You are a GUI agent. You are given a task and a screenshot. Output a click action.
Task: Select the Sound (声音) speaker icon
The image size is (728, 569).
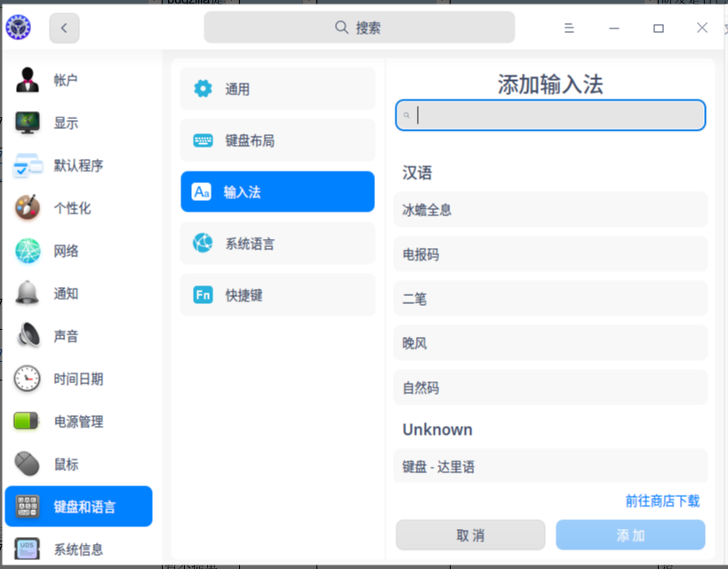28,336
